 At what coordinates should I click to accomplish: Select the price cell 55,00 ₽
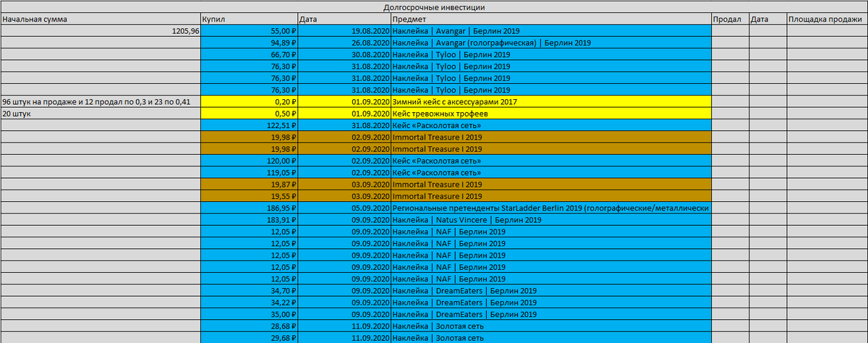[x=249, y=31]
